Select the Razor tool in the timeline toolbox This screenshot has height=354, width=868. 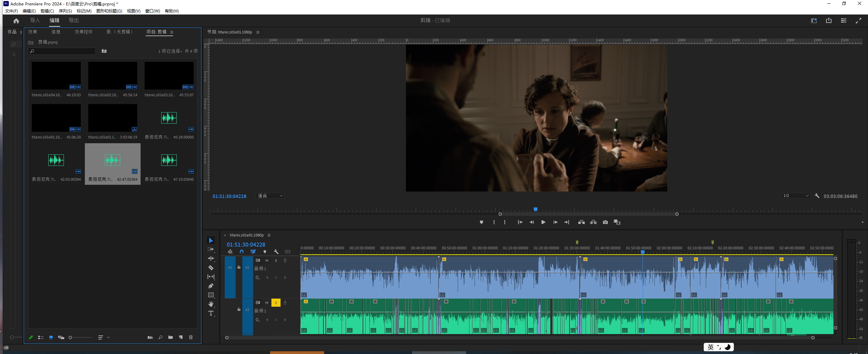coord(211,268)
